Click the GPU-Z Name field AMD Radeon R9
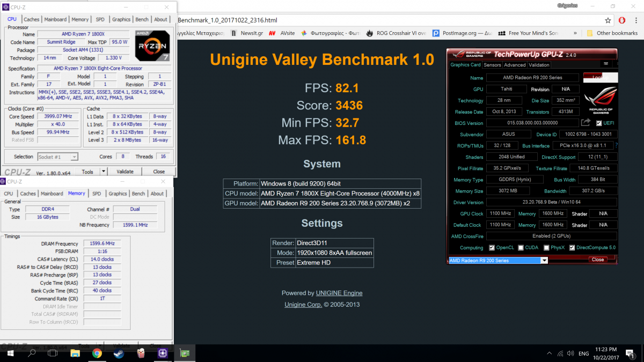The height and width of the screenshot is (362, 644). pos(532,78)
